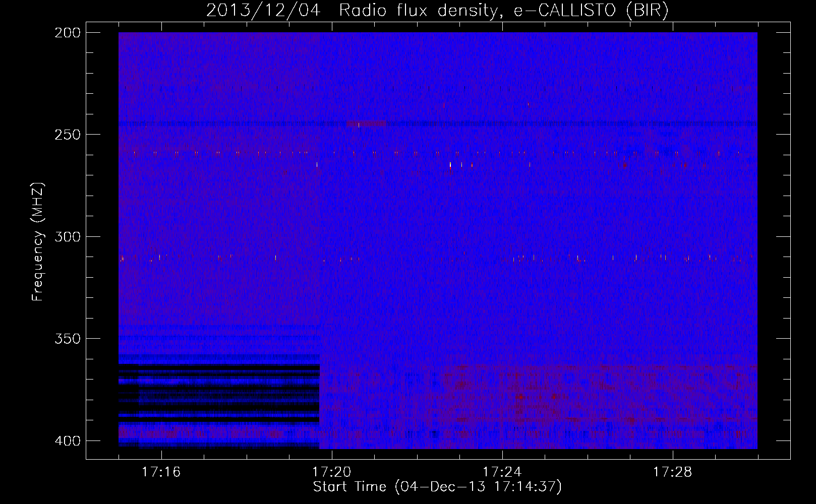Viewport: 816px width, 504px height.
Task: Click the 'Frequency (MHZ)' axis label
Action: pyautogui.click(x=38, y=241)
